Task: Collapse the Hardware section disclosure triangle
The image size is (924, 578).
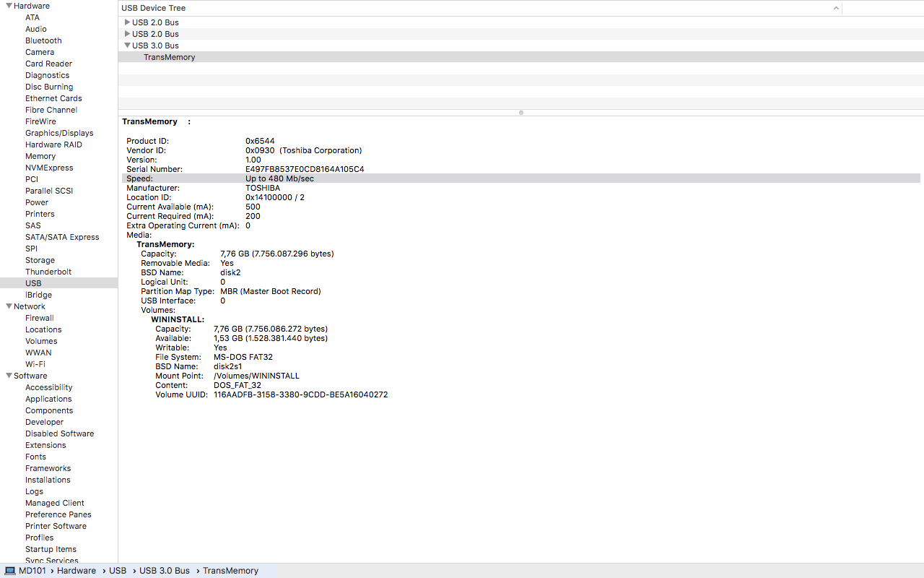Action: pos(9,6)
